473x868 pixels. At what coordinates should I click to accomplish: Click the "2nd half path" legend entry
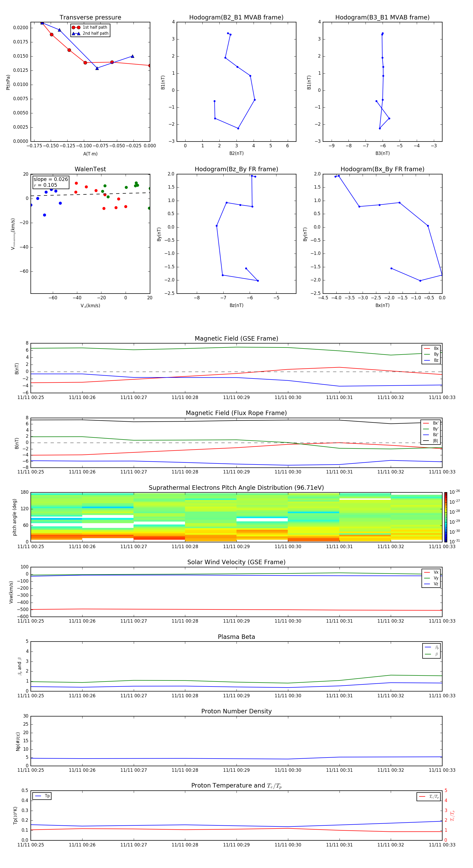coord(90,33)
